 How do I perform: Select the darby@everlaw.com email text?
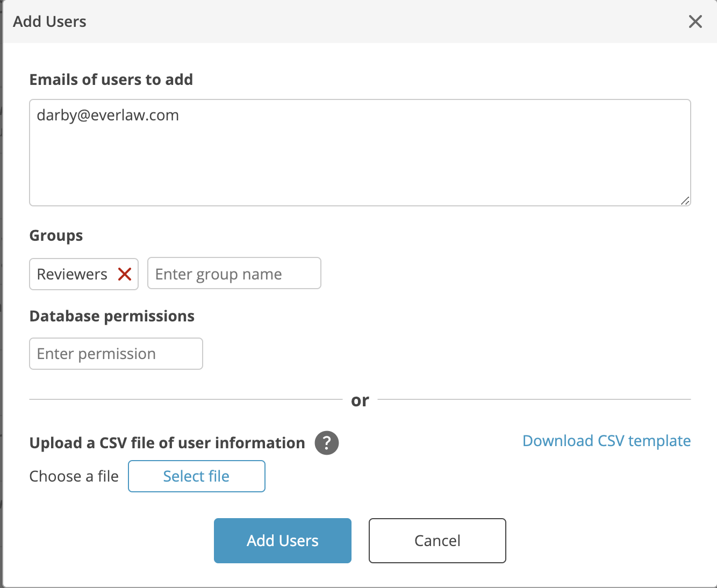pyautogui.click(x=107, y=115)
